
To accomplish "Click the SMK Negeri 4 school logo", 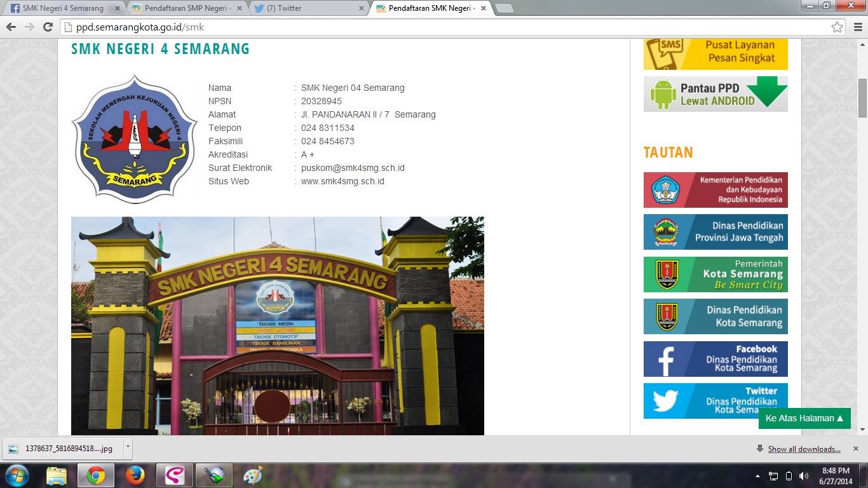I will [x=134, y=139].
